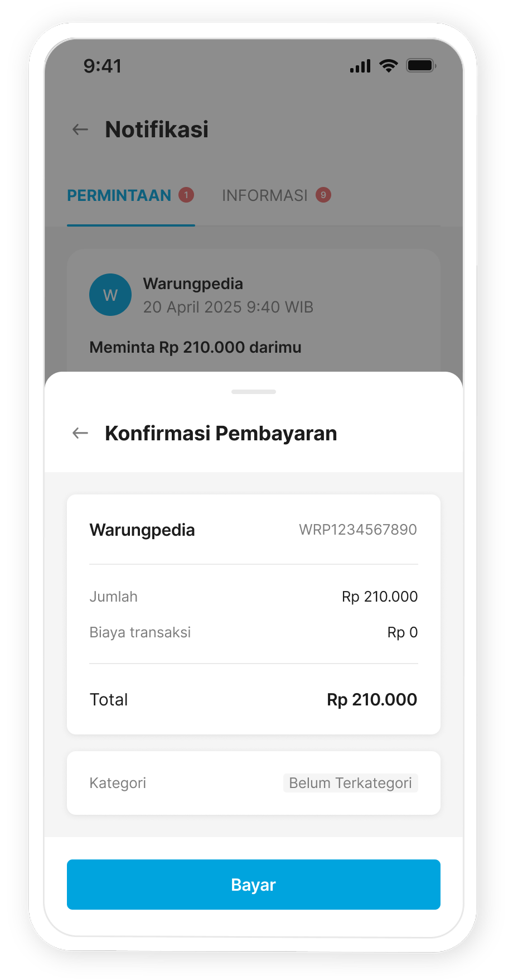Tap the blue Bayar button
Viewport: 513px width, 980px height.
coord(254,885)
